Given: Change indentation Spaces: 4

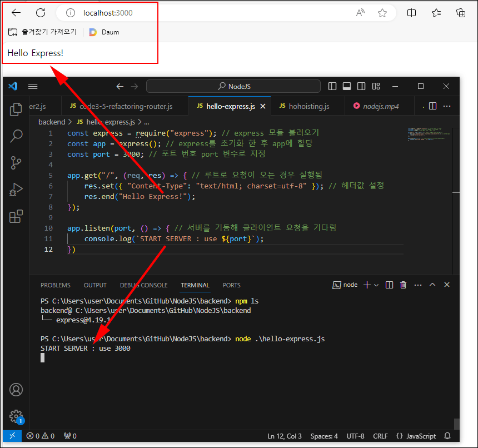Looking at the screenshot, I should pos(324,436).
